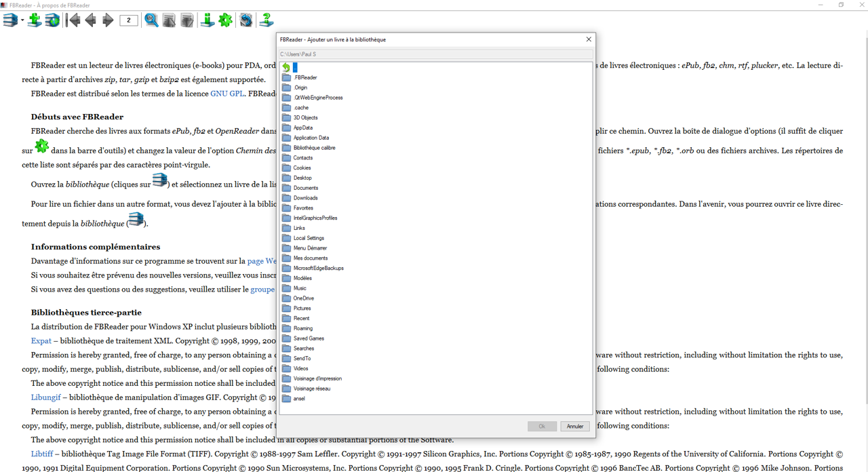Click the search magnifier toolbar icon

(x=151, y=20)
